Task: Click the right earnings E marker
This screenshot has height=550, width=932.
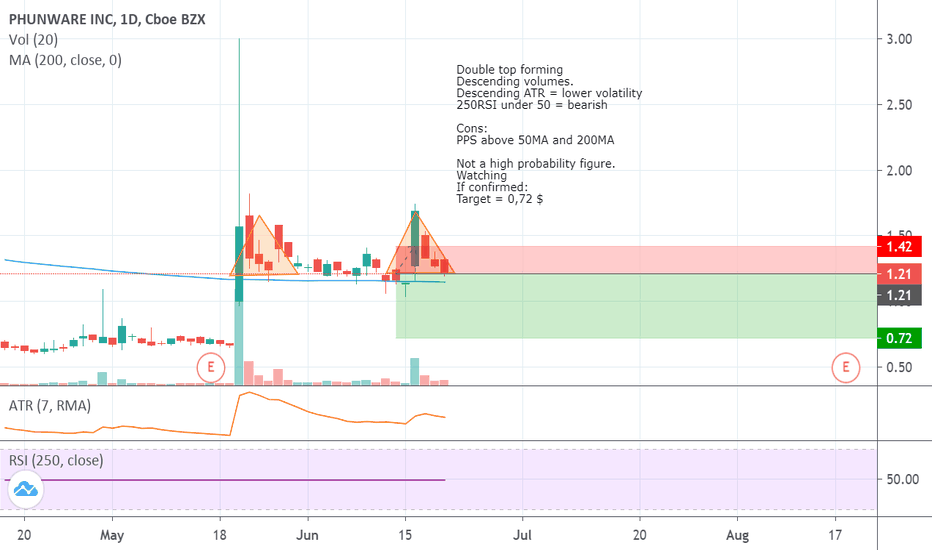Action: [845, 367]
